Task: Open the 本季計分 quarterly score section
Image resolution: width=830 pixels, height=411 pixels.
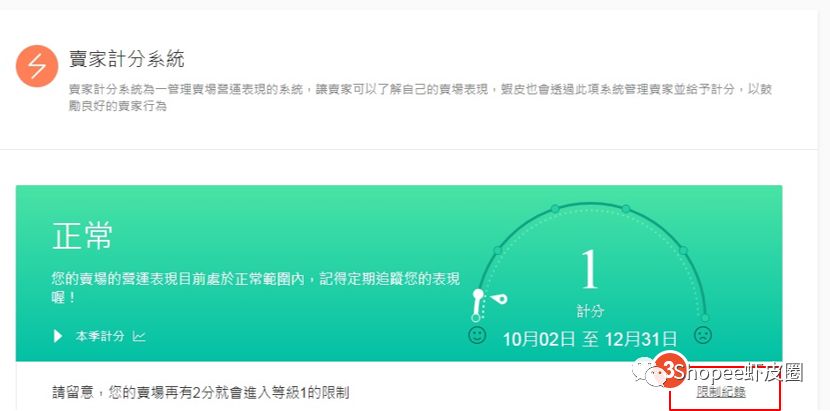Action: coord(100,336)
